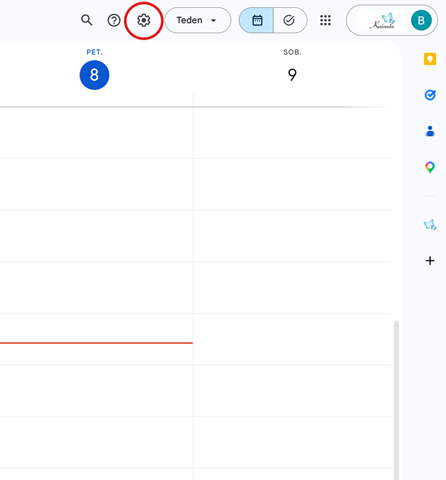Select Friday date 8
The image size is (446, 480).
click(94, 75)
